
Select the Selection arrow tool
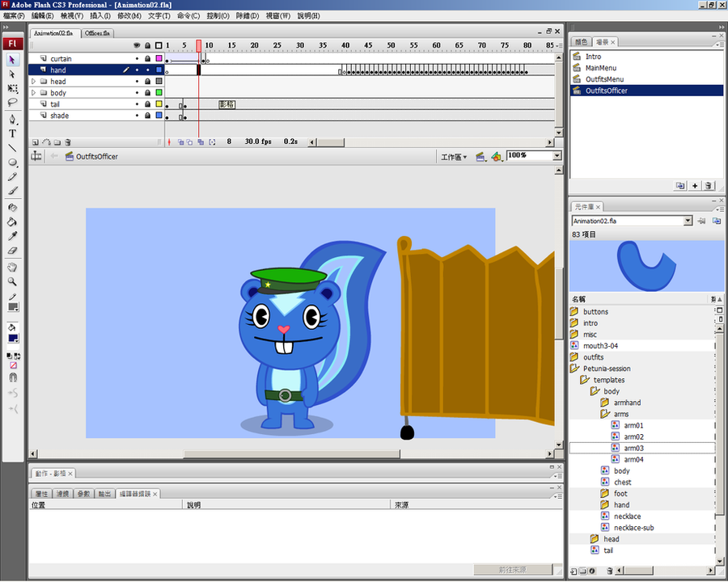tap(12, 60)
